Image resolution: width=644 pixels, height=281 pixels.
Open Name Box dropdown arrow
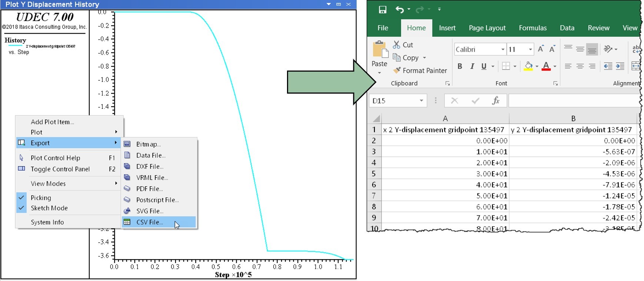tap(421, 101)
